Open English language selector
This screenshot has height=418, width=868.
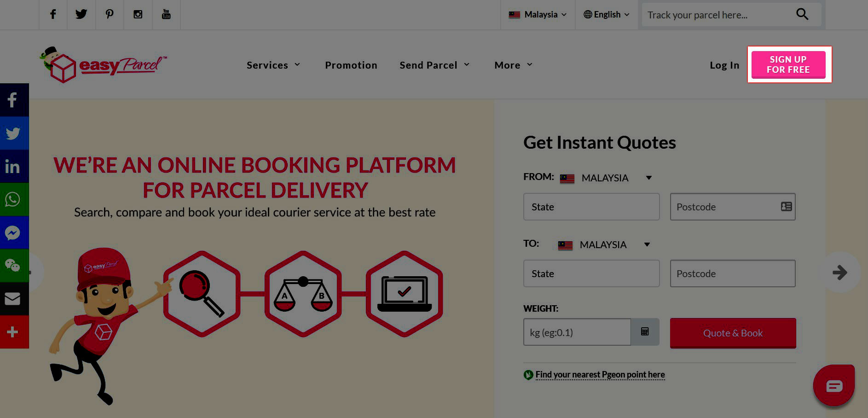tap(607, 14)
